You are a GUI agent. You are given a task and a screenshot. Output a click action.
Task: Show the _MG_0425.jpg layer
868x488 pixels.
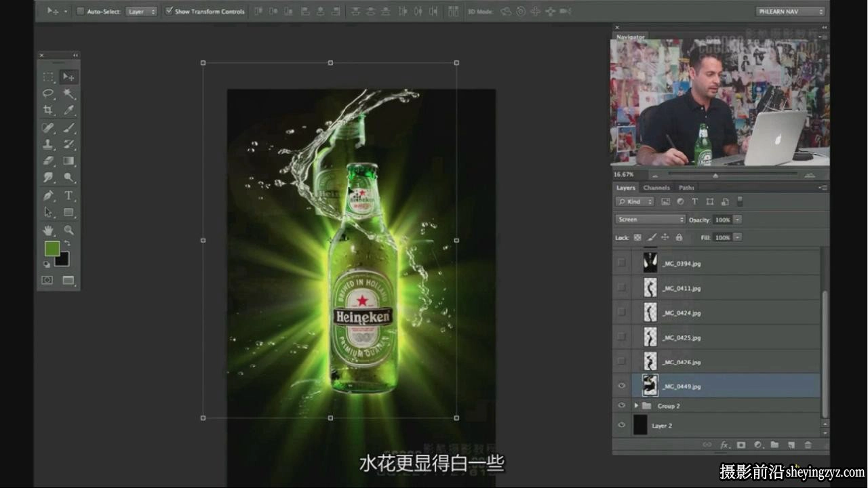(x=621, y=337)
